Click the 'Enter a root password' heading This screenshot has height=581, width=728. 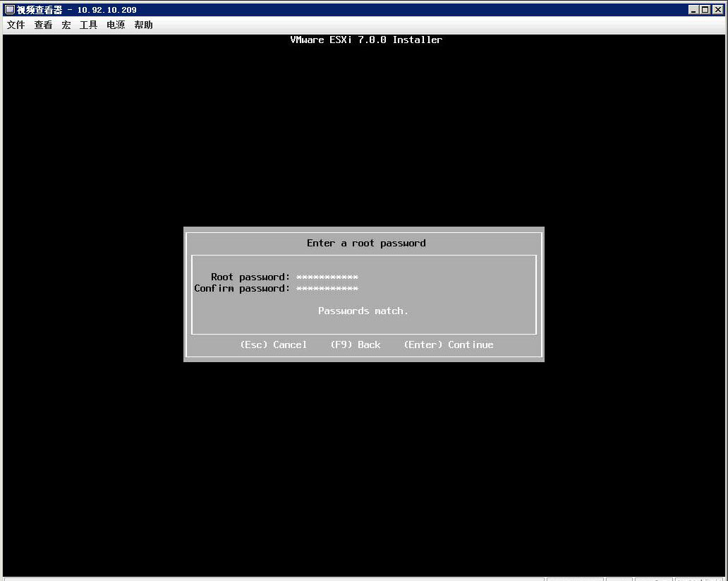(x=366, y=243)
